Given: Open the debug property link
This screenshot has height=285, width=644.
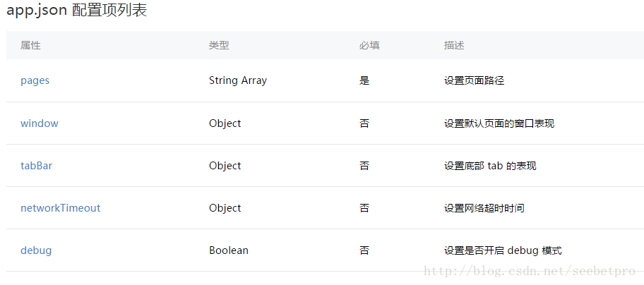Looking at the screenshot, I should [36, 250].
